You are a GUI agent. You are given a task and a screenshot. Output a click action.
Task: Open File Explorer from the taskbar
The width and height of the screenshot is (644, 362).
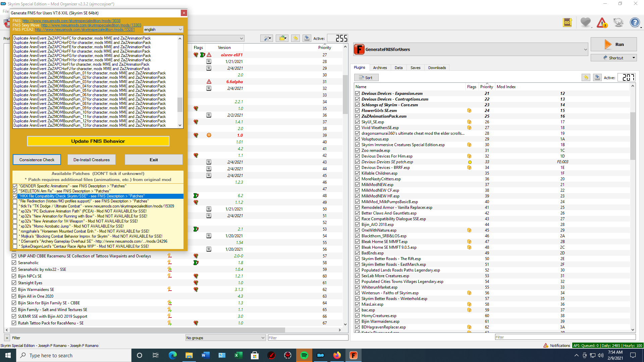click(x=189, y=355)
